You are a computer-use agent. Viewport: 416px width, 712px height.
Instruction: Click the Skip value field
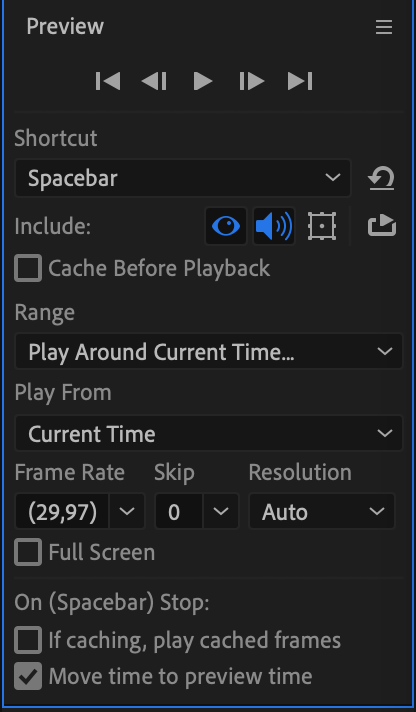178,511
